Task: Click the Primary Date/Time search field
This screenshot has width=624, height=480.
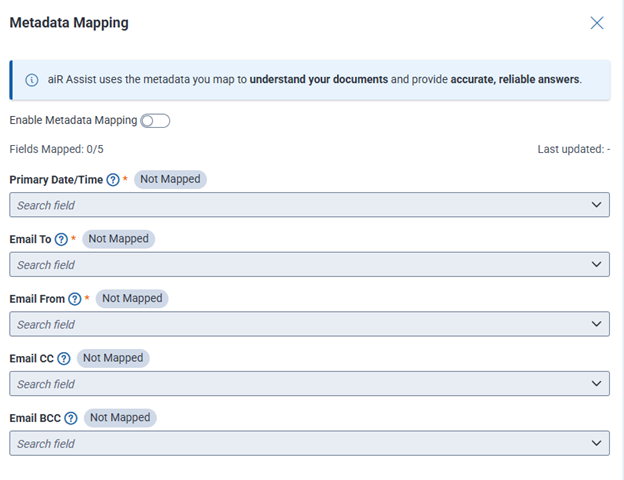Action: [309, 205]
